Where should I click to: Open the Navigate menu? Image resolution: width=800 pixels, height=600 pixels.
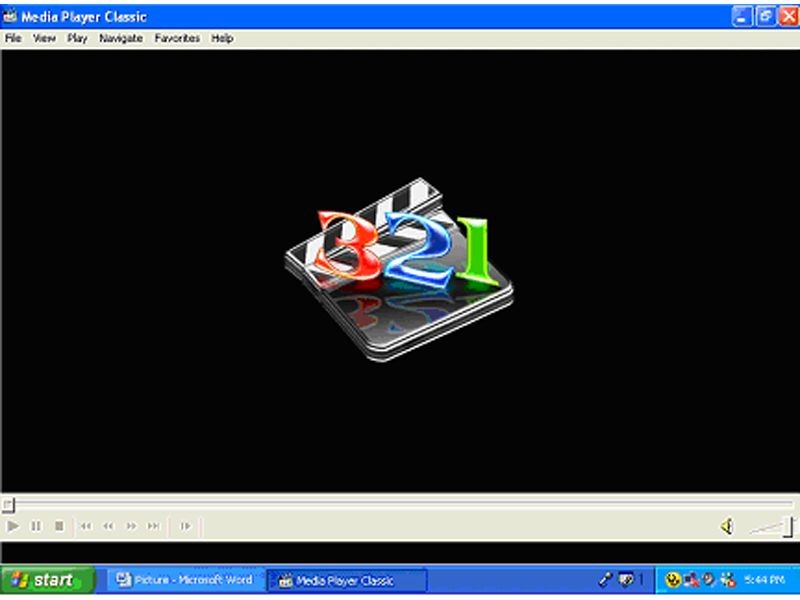pos(121,38)
